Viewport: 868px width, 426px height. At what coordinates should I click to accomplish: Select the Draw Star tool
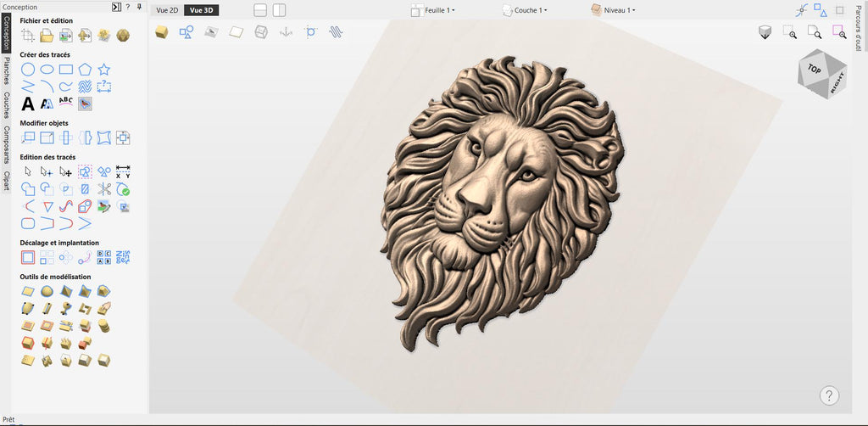pos(103,70)
